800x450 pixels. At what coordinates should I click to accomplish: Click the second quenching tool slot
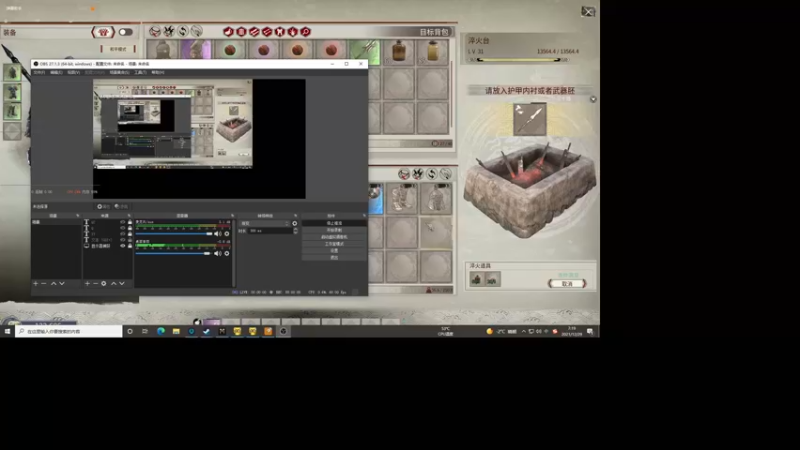point(493,279)
